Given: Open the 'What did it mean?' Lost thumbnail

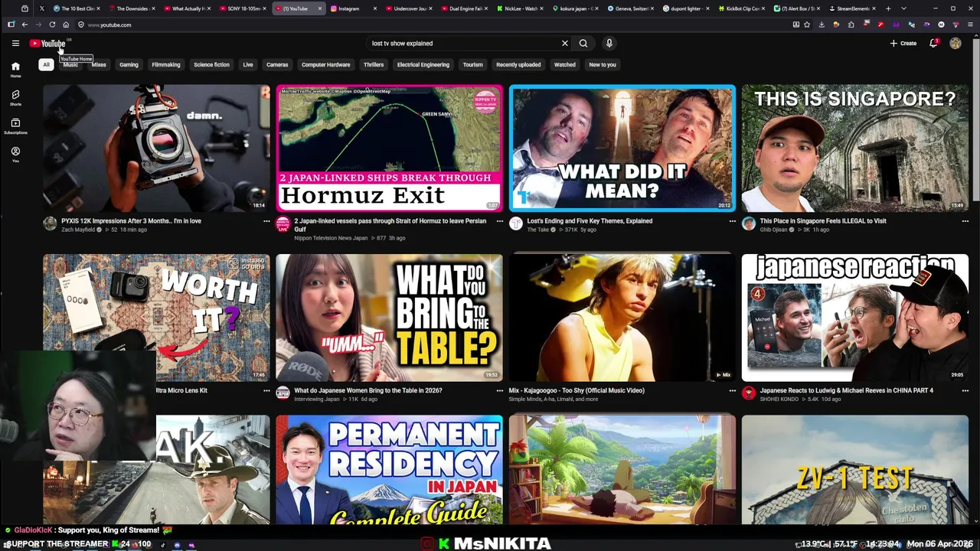Looking at the screenshot, I should [x=622, y=148].
